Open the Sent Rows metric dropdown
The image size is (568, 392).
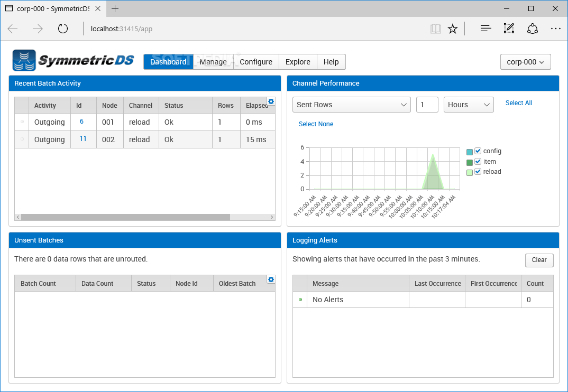tap(351, 105)
